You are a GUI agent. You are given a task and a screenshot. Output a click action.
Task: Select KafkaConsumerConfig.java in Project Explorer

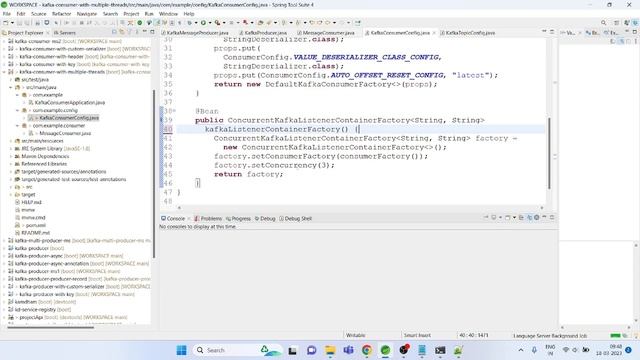[69, 118]
